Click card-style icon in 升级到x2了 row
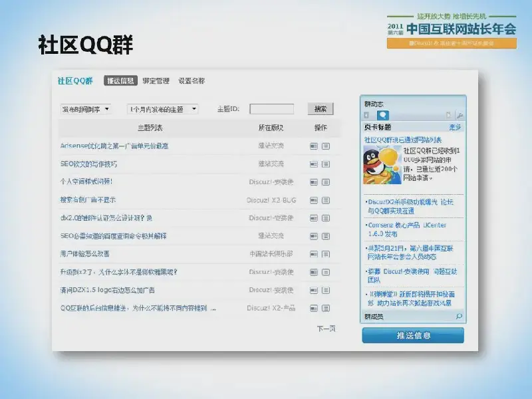The image size is (532, 399). 314,272
